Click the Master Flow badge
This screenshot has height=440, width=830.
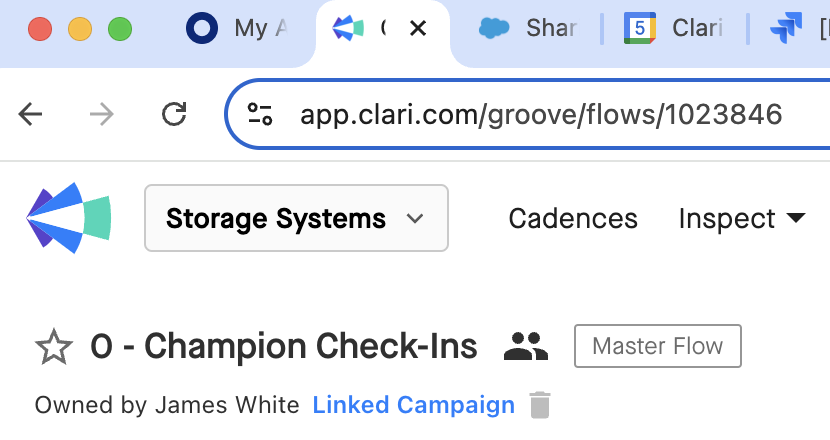[x=657, y=346]
